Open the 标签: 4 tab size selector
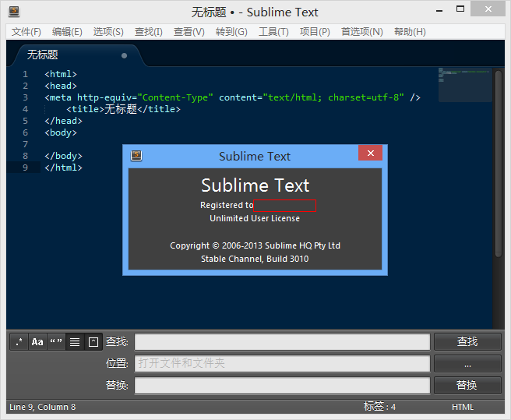511x420 pixels. click(x=379, y=407)
